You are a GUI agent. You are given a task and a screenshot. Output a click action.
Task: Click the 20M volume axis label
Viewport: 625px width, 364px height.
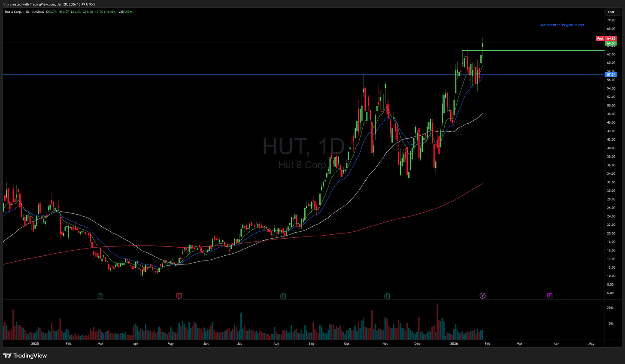[610, 308]
